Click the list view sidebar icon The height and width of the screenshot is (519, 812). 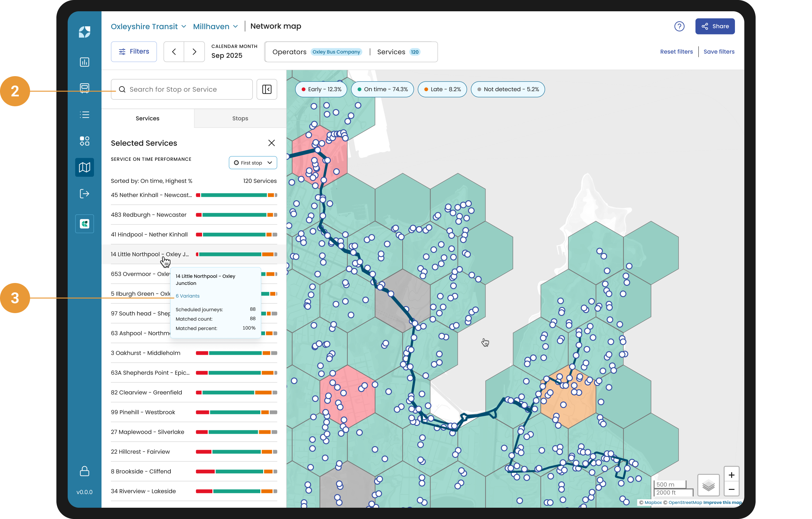(84, 115)
